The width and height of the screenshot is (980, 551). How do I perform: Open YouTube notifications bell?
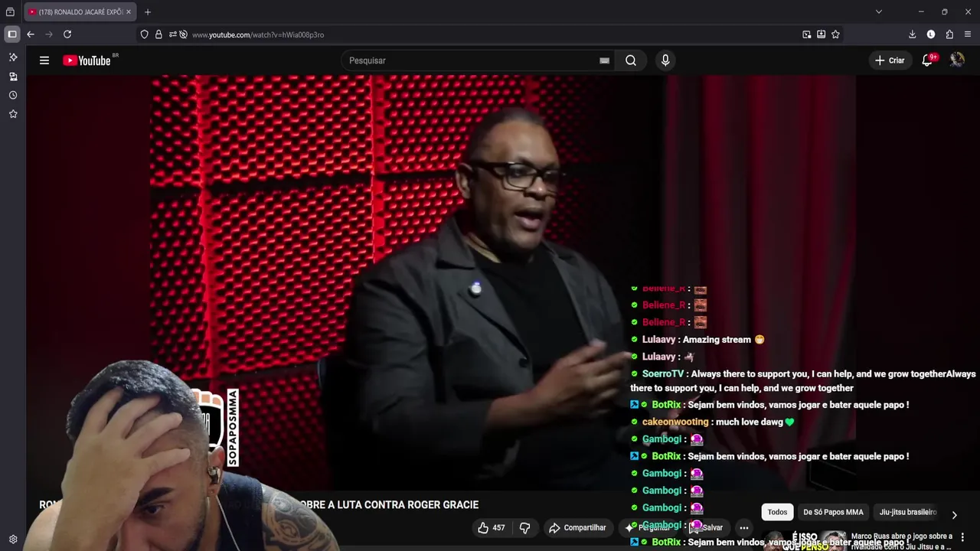click(x=928, y=60)
